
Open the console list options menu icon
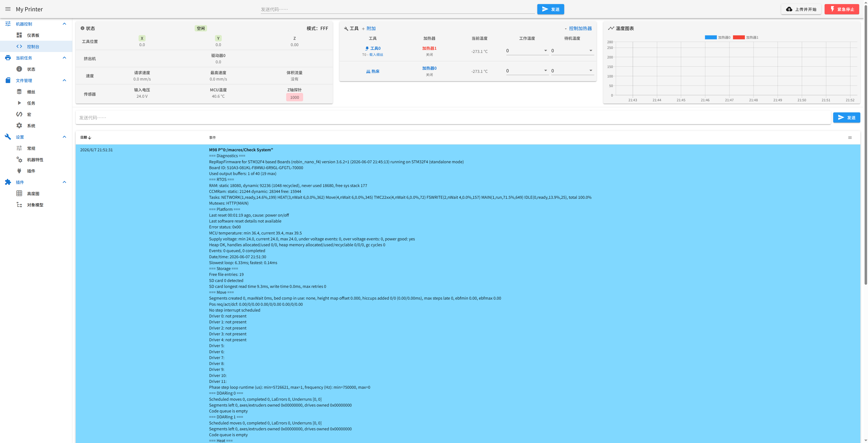[x=850, y=137]
